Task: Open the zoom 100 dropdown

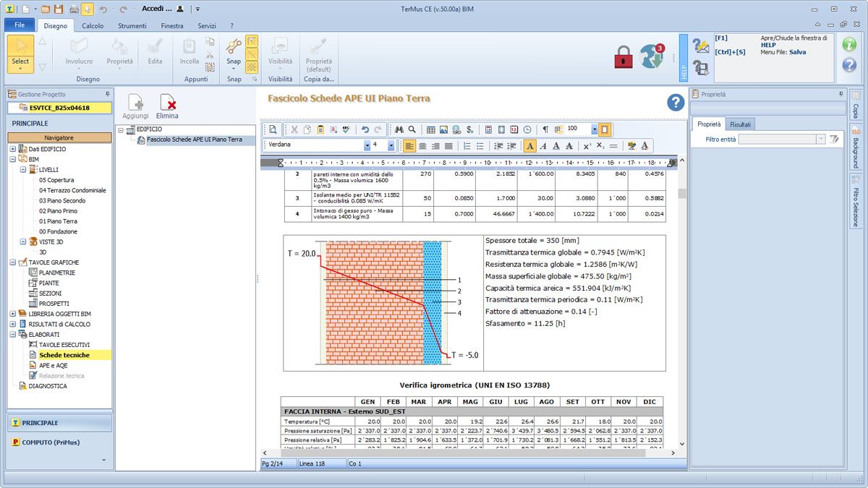Action: tap(595, 129)
